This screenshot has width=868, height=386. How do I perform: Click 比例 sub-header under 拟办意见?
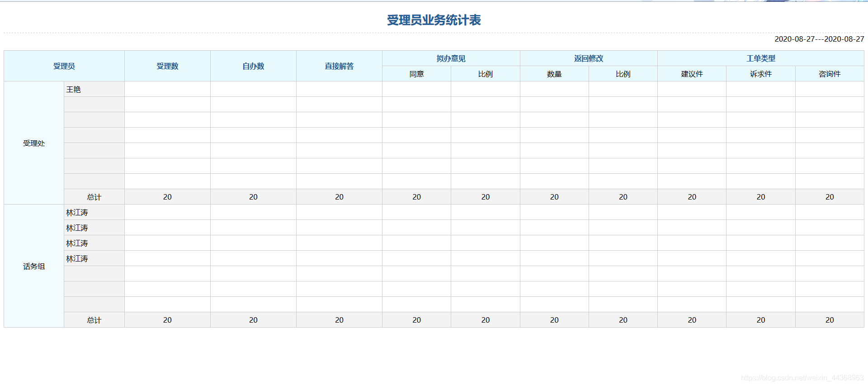[x=486, y=74]
